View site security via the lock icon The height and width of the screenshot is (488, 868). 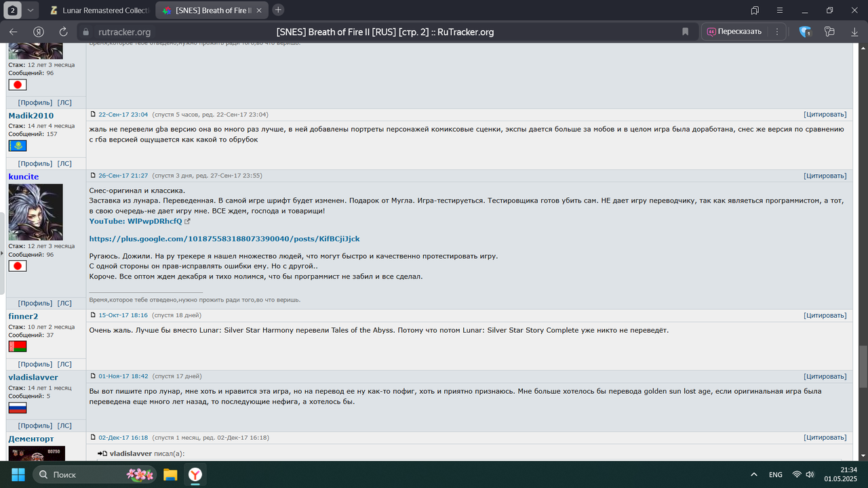tap(85, 32)
